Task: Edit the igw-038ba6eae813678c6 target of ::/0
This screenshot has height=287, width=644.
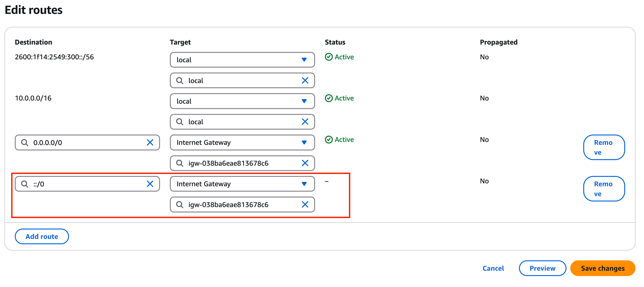Action: pyautogui.click(x=242, y=205)
